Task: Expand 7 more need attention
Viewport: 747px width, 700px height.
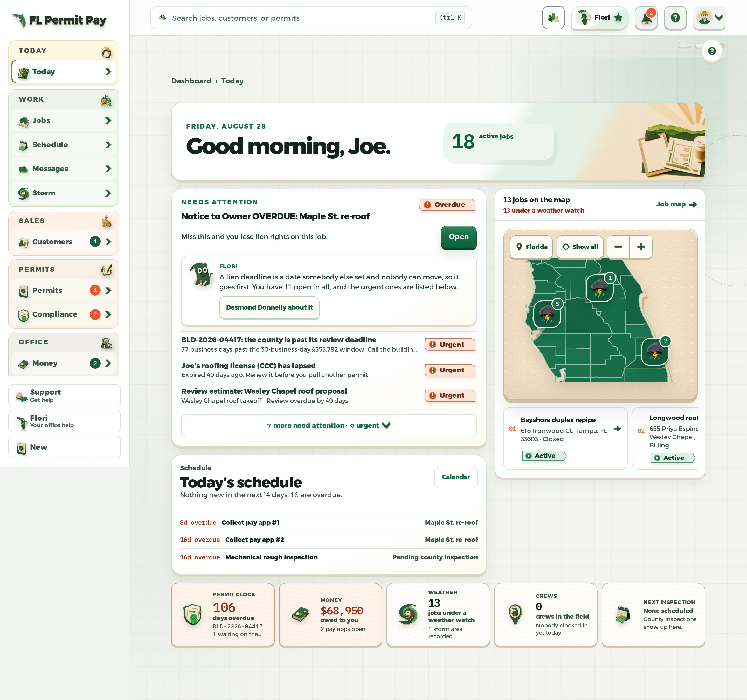Action: (x=329, y=425)
